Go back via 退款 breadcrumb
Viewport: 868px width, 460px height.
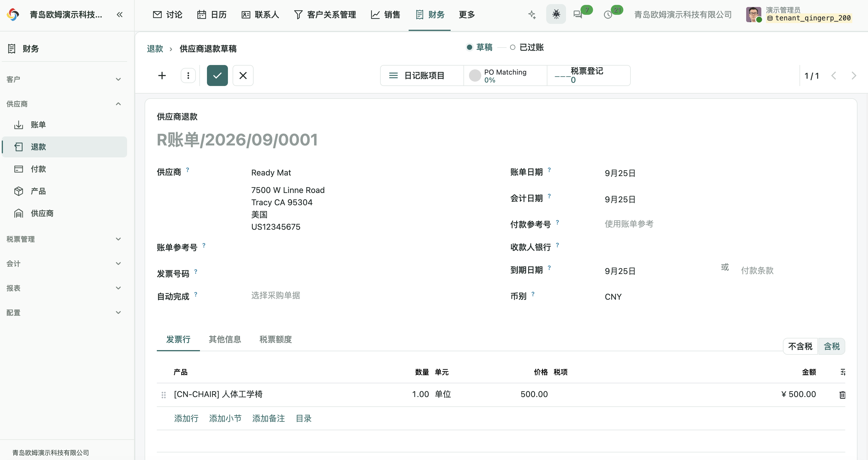click(x=155, y=49)
